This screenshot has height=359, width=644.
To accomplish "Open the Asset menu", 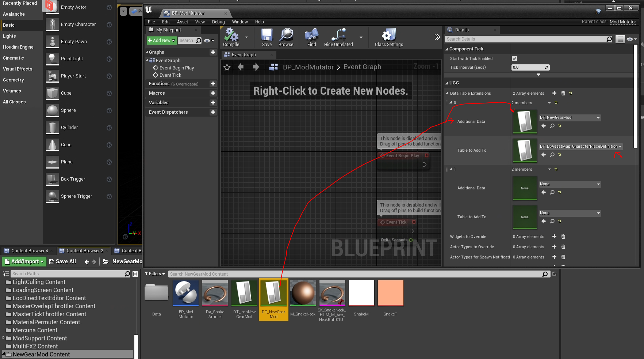I will (182, 22).
